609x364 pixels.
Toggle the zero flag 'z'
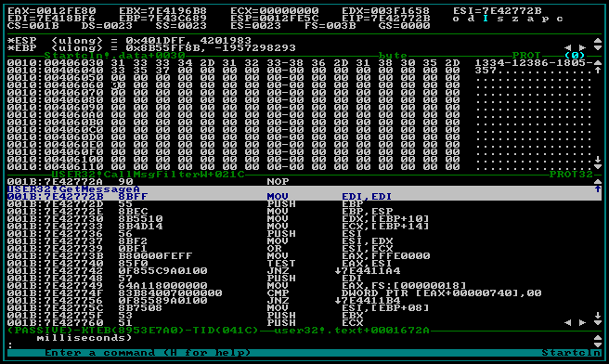[x=515, y=19]
